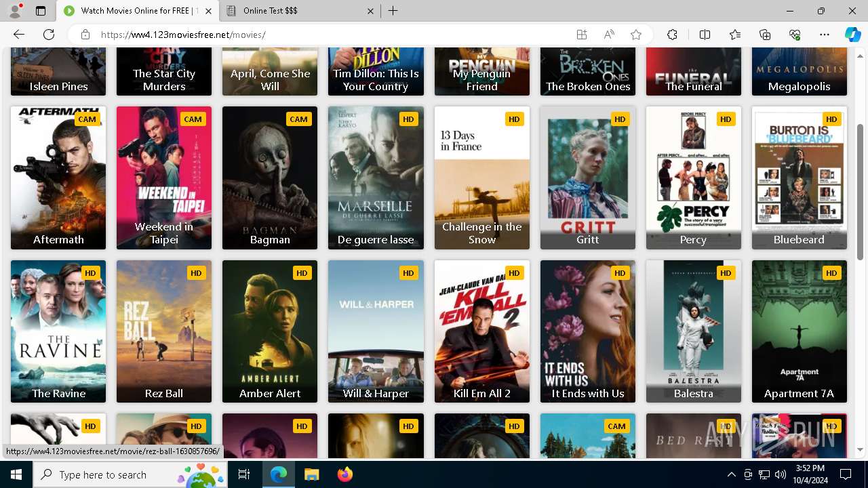Click The Star City Murders title
Viewport: 868px width, 488px height.
tap(164, 80)
